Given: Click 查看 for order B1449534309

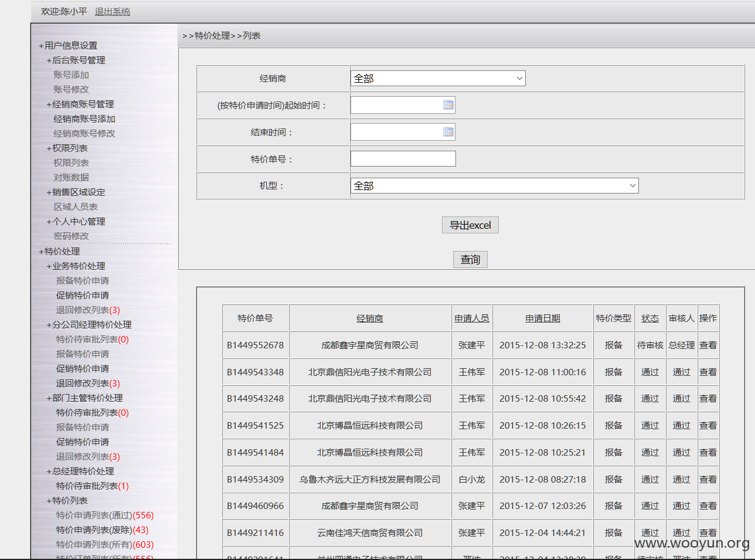Looking at the screenshot, I should pyautogui.click(x=708, y=480).
